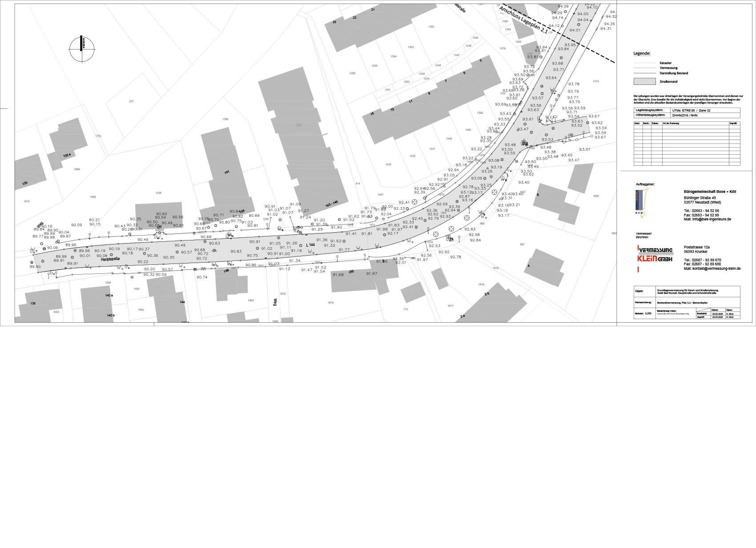Click the 'Legende:' heading
The height and width of the screenshot is (548, 756).
(642, 53)
